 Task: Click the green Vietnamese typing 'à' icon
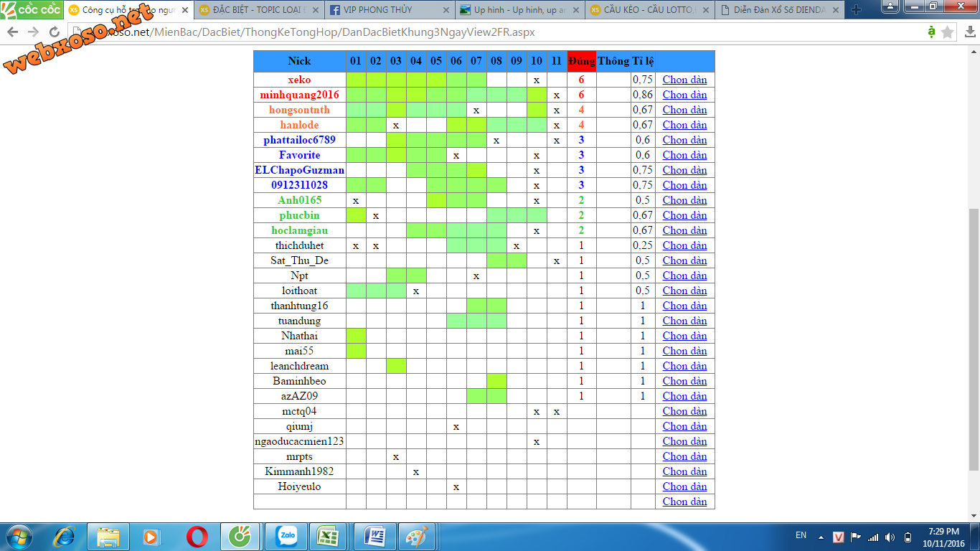point(931,32)
